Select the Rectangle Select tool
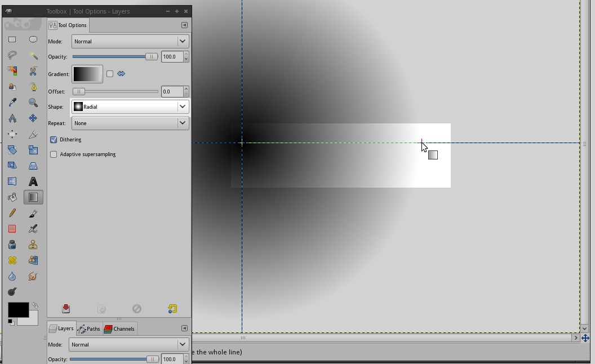The image size is (595, 364). pos(12,39)
